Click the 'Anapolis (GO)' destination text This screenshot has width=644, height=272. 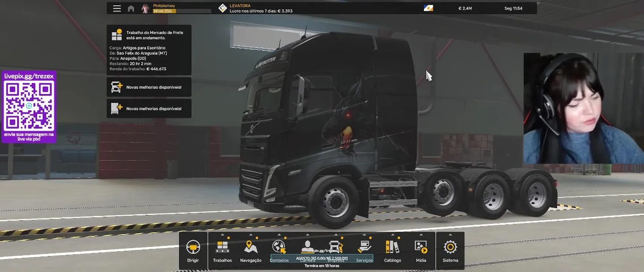point(133,59)
